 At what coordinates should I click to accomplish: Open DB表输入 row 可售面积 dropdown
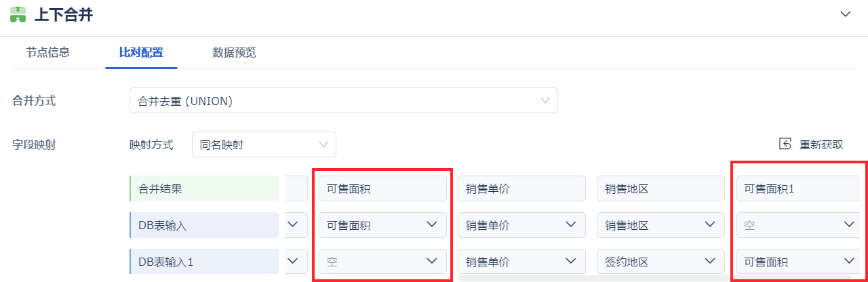tap(382, 225)
